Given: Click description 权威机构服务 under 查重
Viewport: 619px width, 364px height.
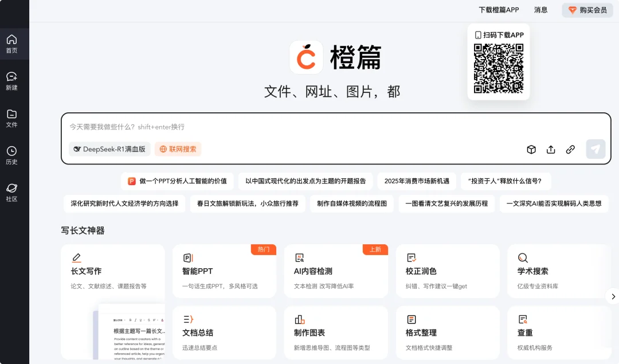Looking at the screenshot, I should point(535,348).
